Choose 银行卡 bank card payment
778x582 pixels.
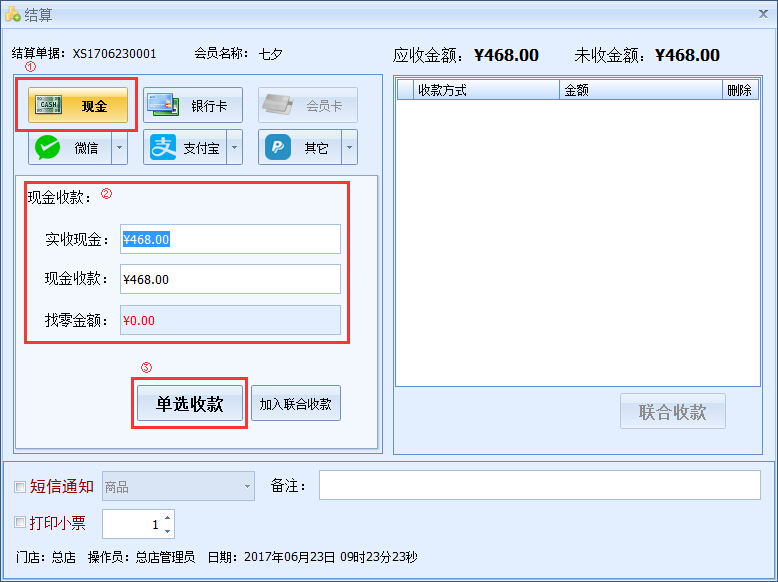164,105
